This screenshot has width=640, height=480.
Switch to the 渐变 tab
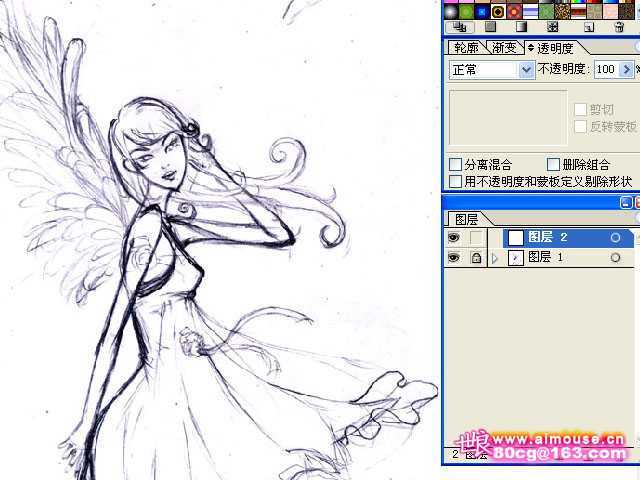(504, 48)
